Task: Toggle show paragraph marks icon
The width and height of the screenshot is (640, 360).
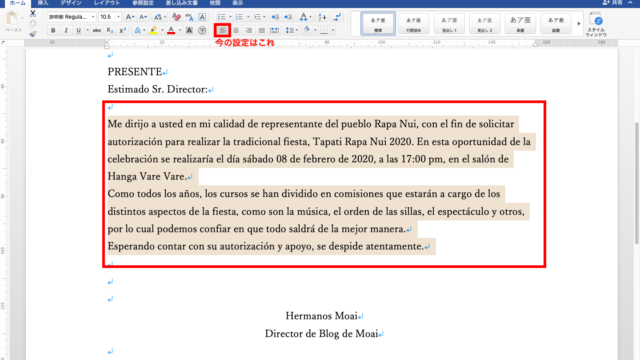Action: [337, 17]
